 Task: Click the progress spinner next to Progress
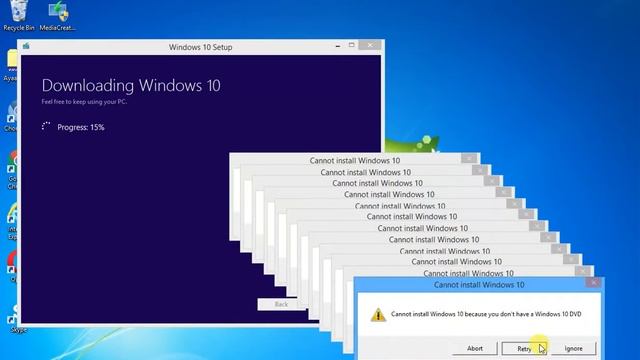pos(46,127)
